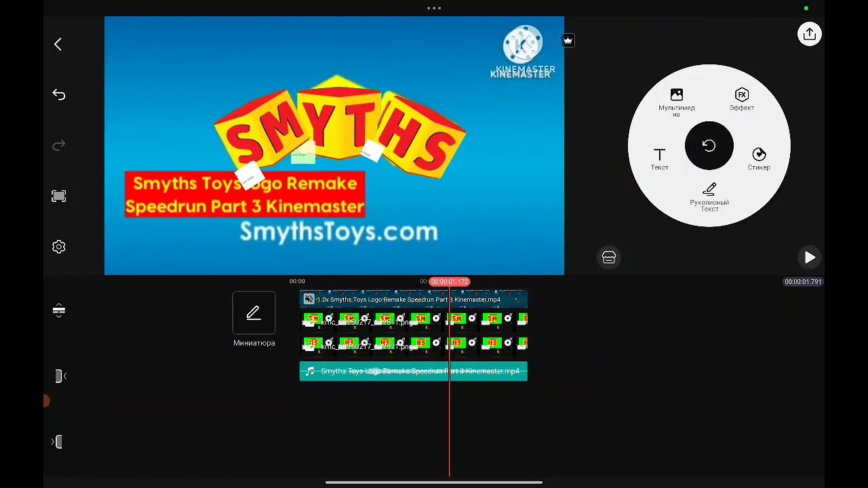Select the main video clip Smyths Toys Logo Remake
Image resolution: width=868 pixels, height=488 pixels.
[x=413, y=299]
